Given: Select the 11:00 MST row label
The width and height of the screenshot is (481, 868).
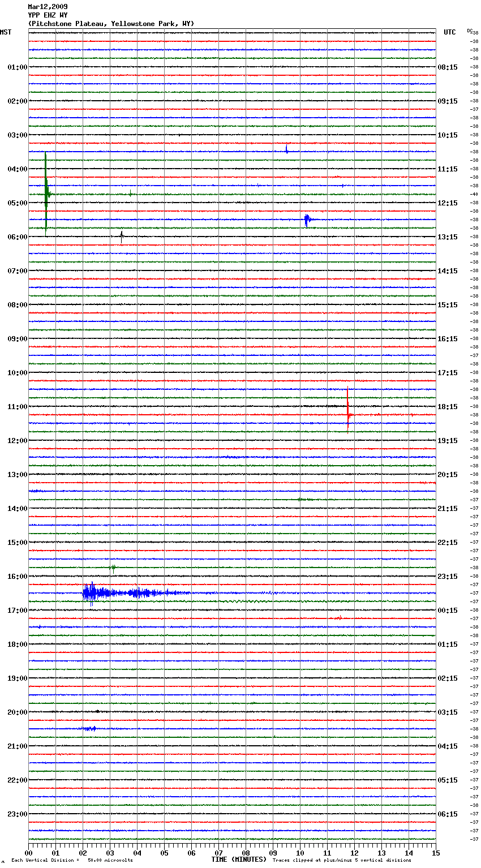Looking at the screenshot, I should coord(17,407).
